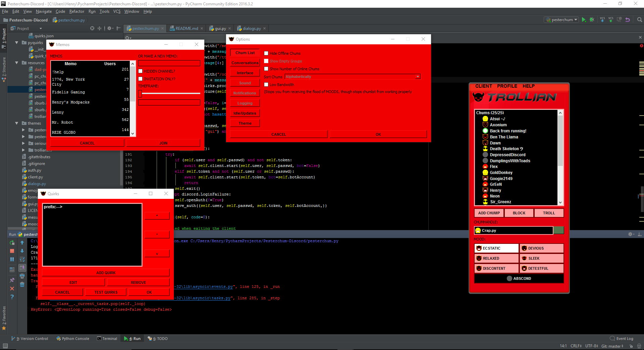Screen dimensions: 644x350
Task: Pause output in Run panel
Action: point(12,259)
